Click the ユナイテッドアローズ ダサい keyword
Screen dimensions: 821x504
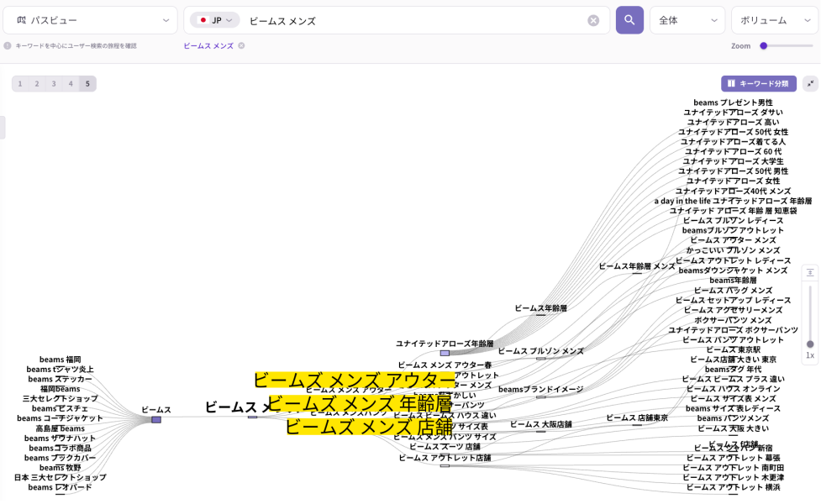coord(733,113)
